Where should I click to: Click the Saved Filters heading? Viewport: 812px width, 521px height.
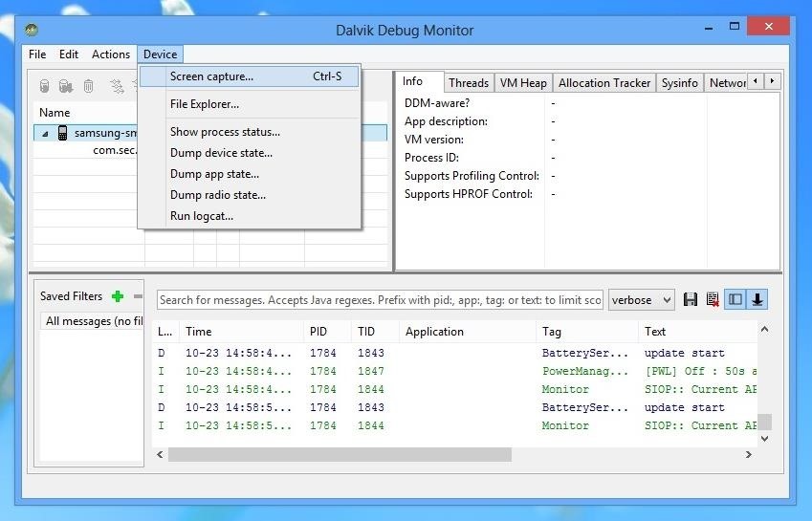tap(71, 296)
